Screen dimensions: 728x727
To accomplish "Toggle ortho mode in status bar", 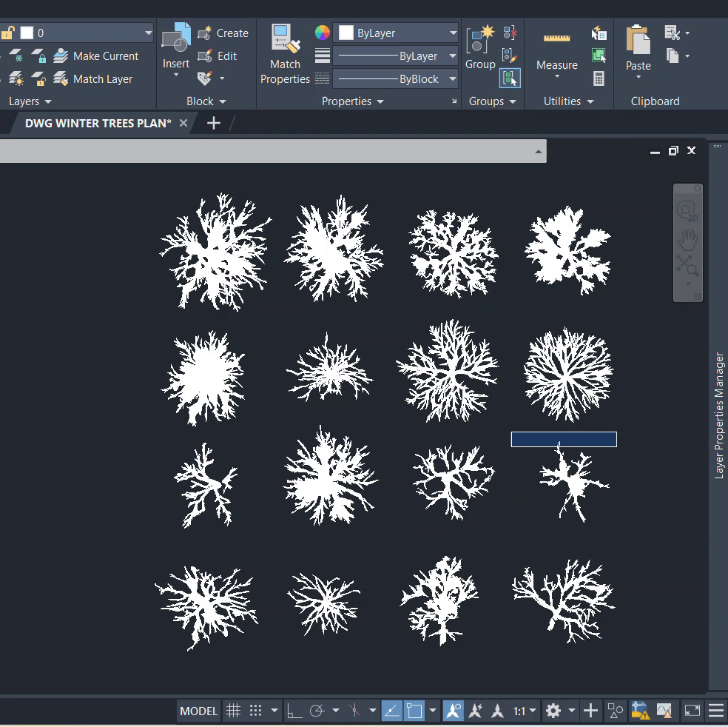I will click(x=294, y=711).
